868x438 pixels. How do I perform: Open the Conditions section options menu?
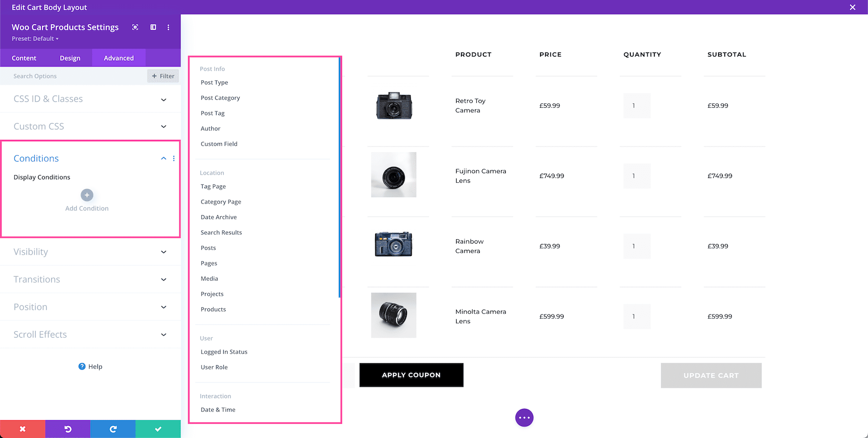174,158
